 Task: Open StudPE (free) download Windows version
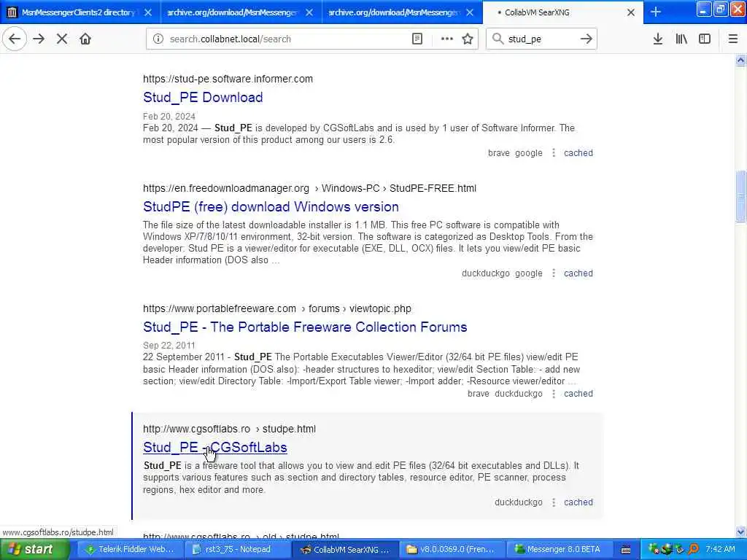pos(271,206)
